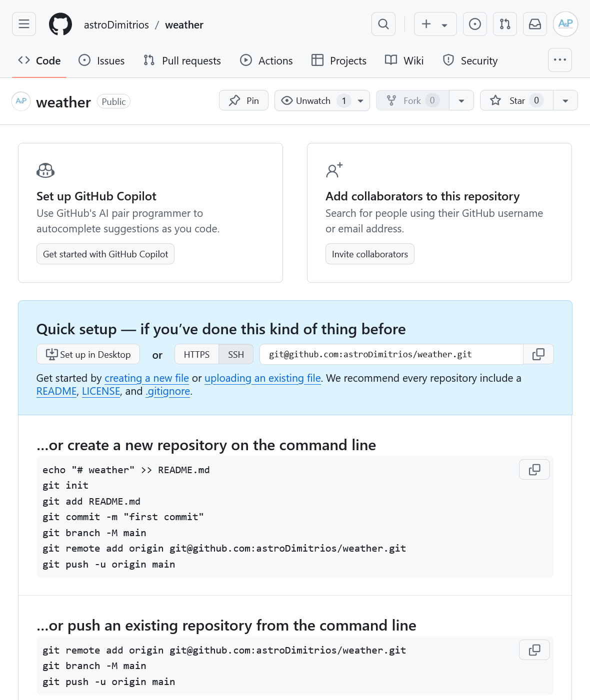Click the .gitignore link

168,391
